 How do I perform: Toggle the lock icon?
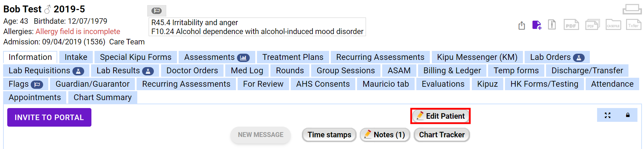coord(628,115)
